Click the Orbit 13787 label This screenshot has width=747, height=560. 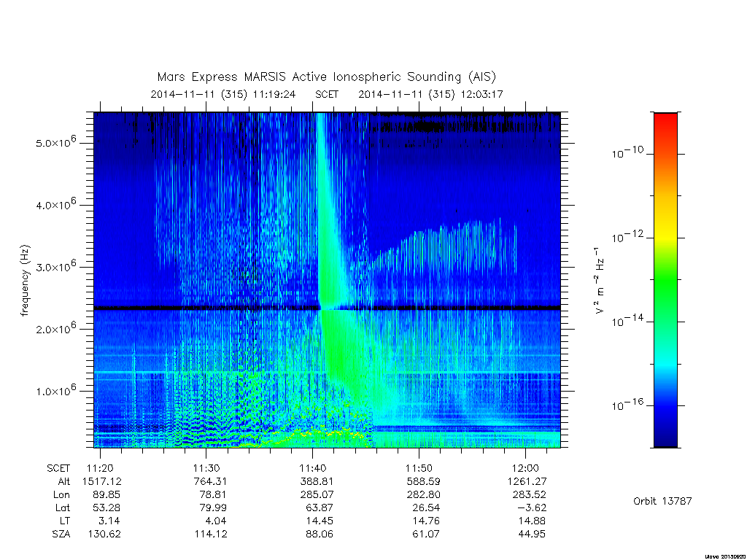point(662,501)
